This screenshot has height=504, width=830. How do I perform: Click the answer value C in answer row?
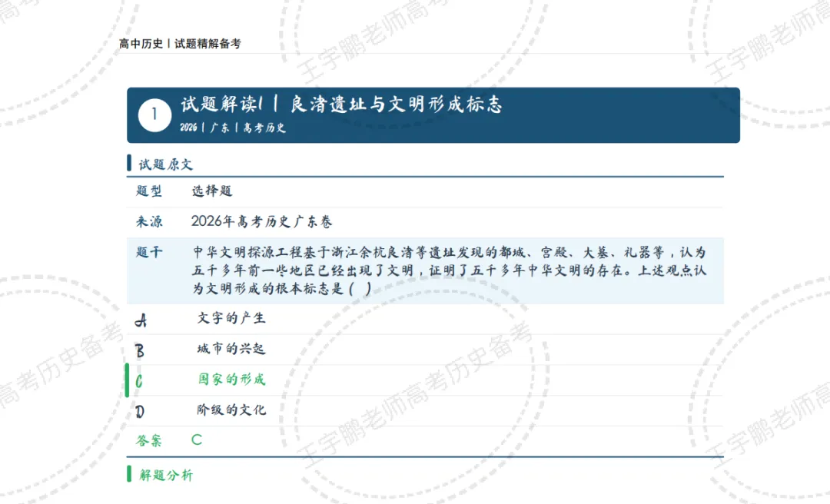(197, 440)
